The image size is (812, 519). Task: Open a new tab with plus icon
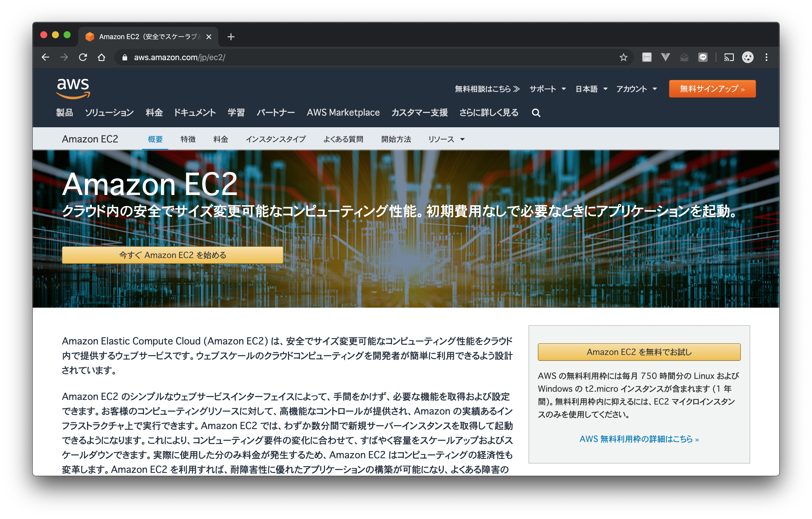click(x=231, y=37)
